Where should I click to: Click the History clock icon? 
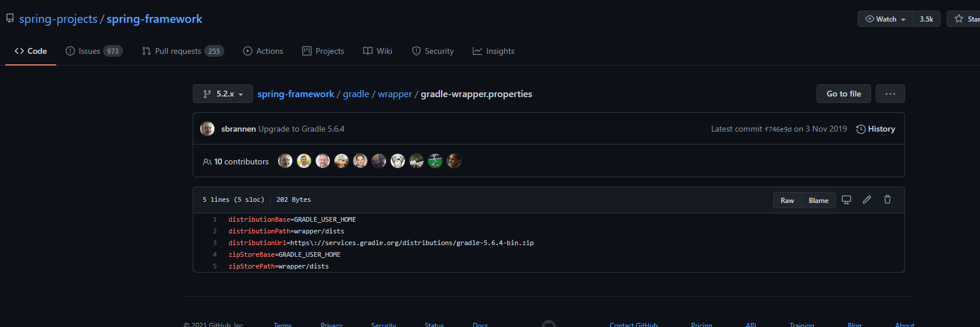(861, 129)
